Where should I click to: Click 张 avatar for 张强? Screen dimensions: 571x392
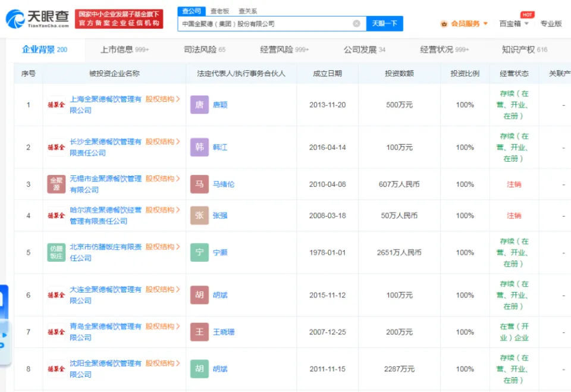click(x=199, y=215)
